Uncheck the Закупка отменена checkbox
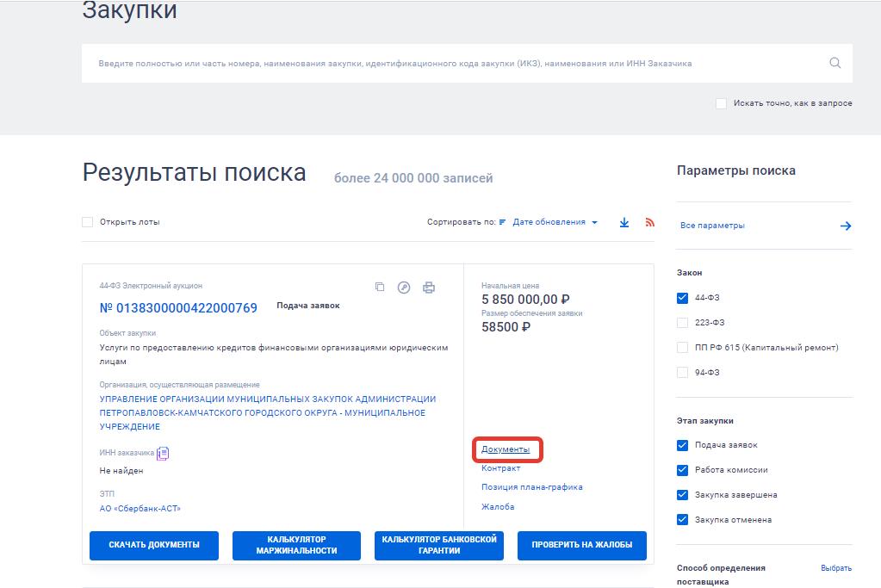 pos(682,519)
